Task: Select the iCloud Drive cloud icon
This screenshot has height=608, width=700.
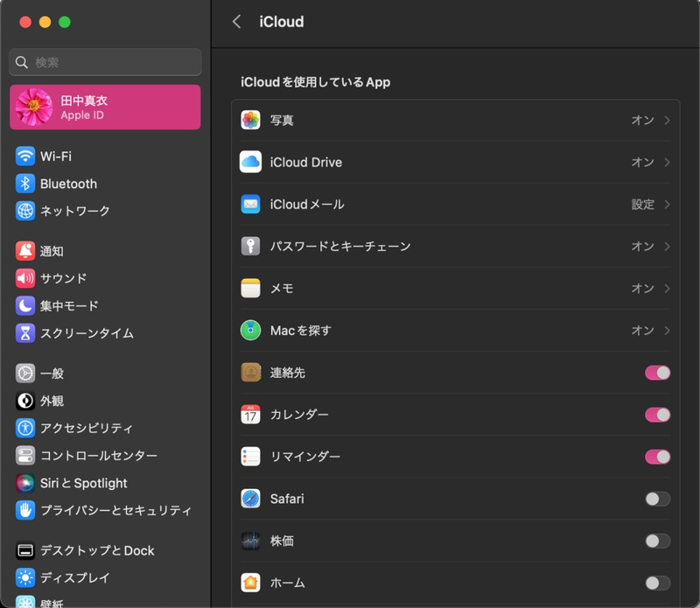Action: pyautogui.click(x=252, y=162)
